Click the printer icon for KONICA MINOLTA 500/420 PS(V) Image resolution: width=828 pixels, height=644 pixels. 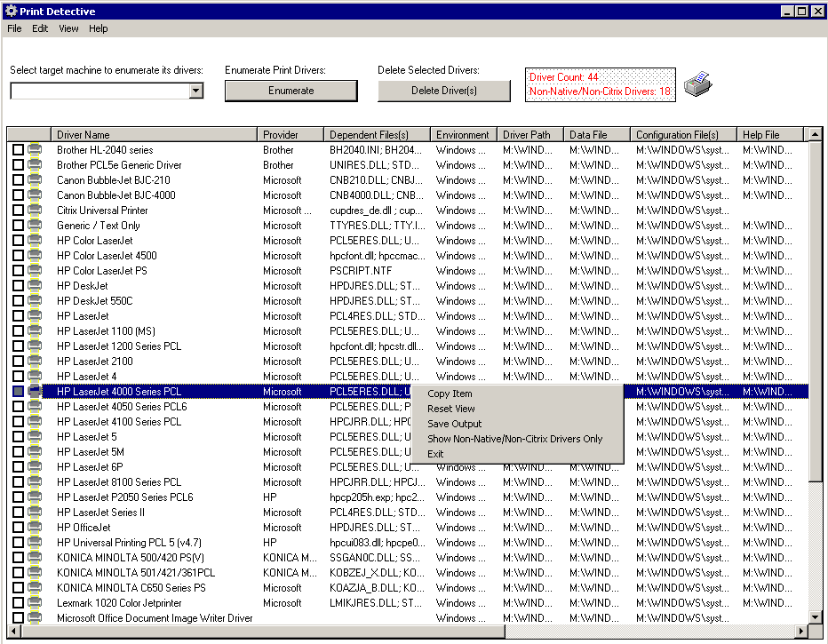coord(35,558)
